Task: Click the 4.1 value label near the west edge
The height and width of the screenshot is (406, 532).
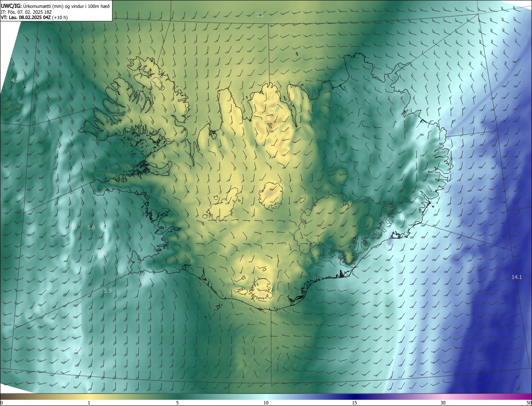Action: [x=15, y=80]
